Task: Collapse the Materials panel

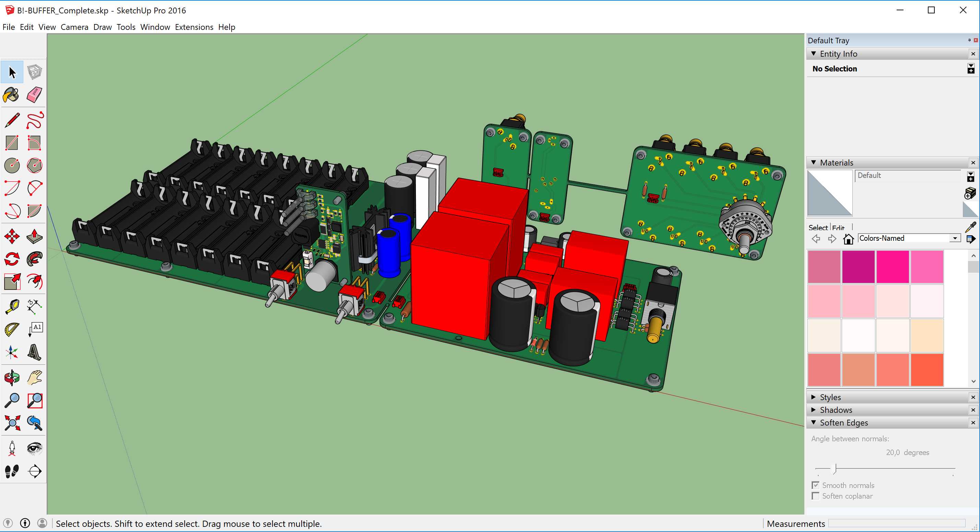Action: pyautogui.click(x=813, y=162)
